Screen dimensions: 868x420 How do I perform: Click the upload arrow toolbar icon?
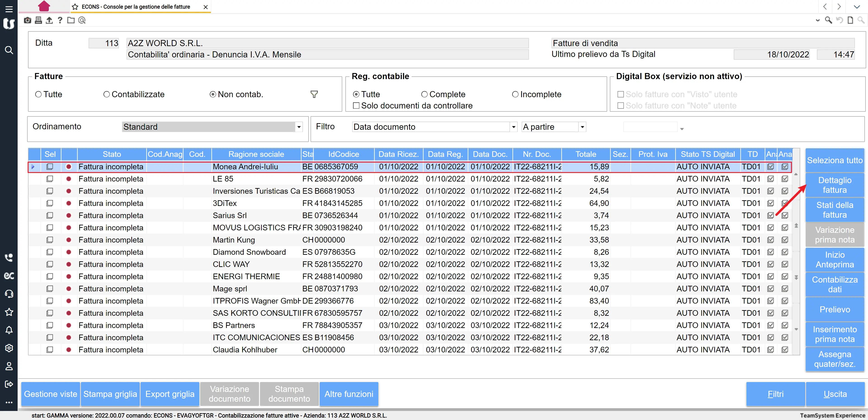pos(49,20)
